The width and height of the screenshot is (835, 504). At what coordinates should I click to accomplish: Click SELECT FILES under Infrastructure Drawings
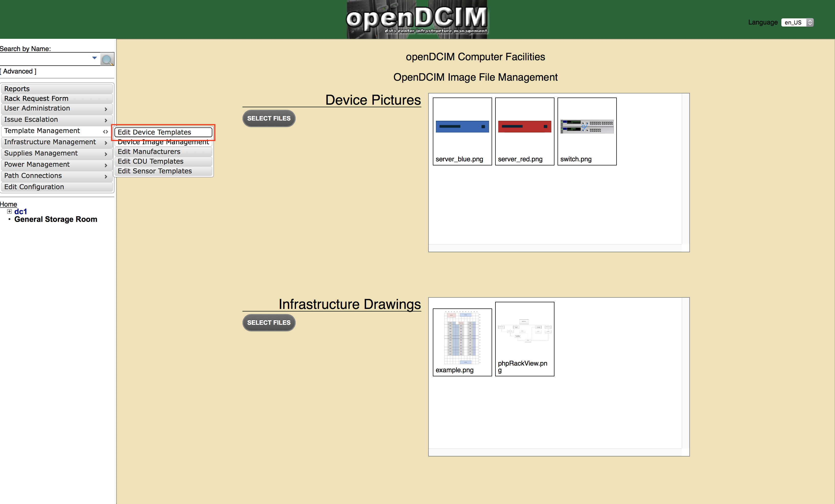[x=269, y=323]
